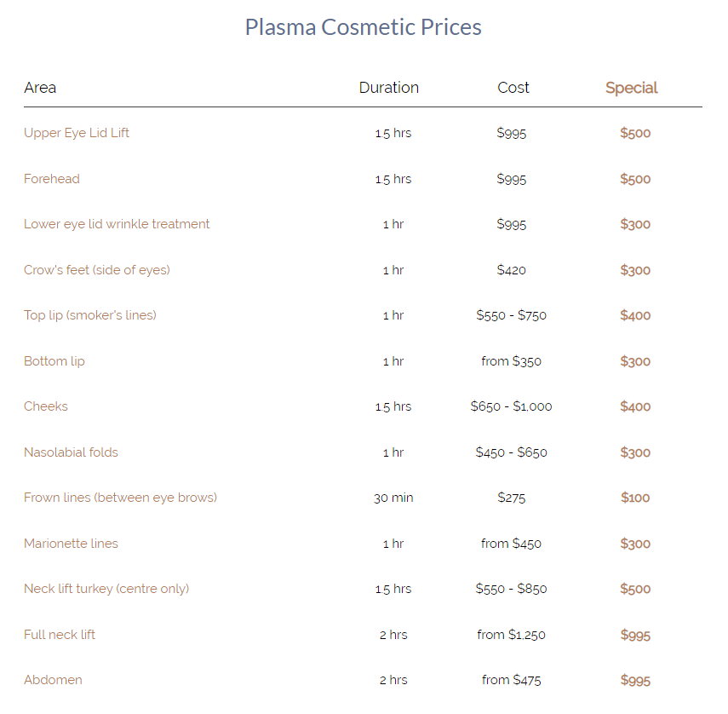
Task: Click the Plasma Cosmetic Prices heading
Action: [x=364, y=27]
